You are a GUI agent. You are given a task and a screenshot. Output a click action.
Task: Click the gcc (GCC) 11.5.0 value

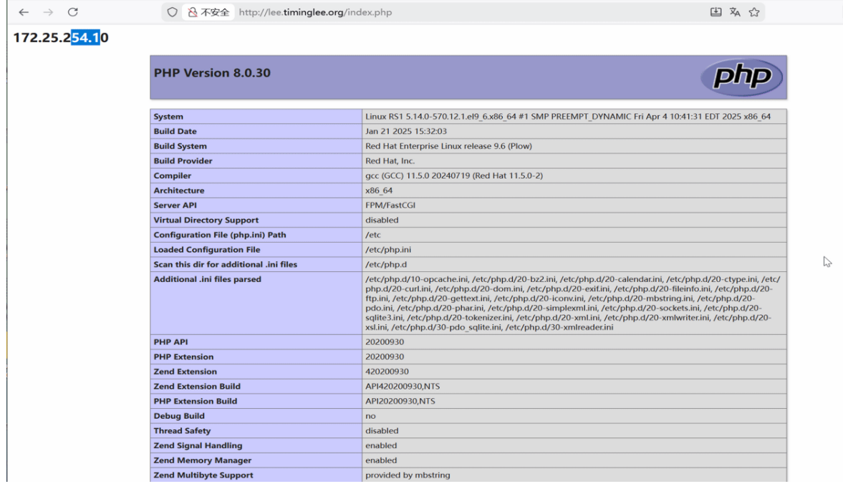pyautogui.click(x=454, y=175)
